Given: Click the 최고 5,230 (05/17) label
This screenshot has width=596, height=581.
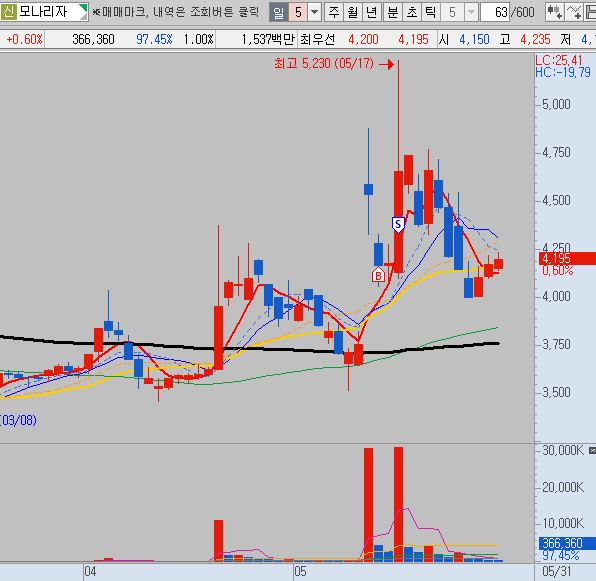Looking at the screenshot, I should point(323,63).
